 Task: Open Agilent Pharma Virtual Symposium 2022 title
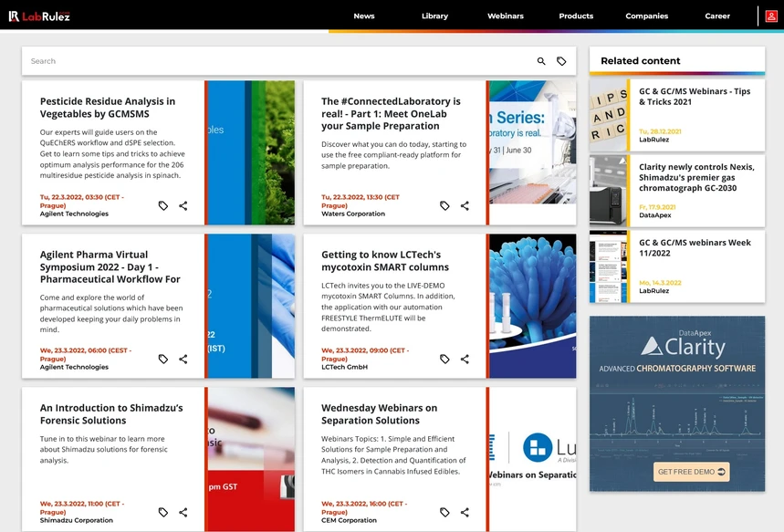(x=110, y=266)
